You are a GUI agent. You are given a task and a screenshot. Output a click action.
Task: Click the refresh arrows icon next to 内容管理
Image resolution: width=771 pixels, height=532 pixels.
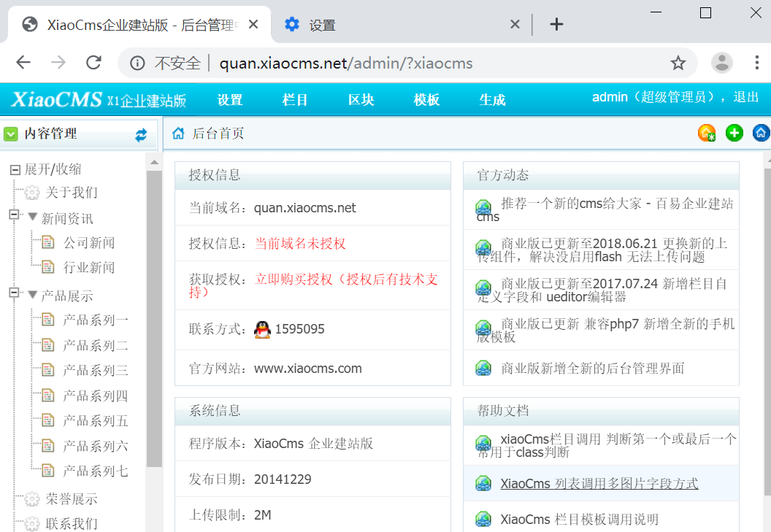tap(141, 135)
